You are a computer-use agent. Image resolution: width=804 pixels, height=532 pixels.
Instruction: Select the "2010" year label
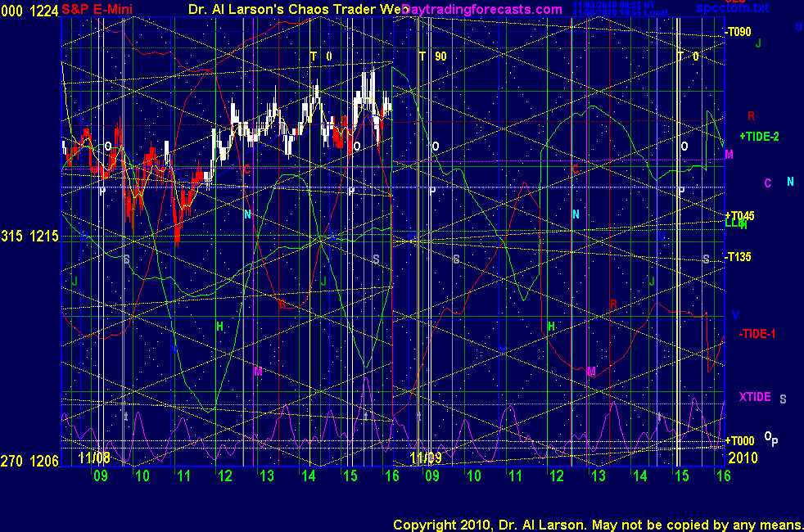[x=743, y=458]
